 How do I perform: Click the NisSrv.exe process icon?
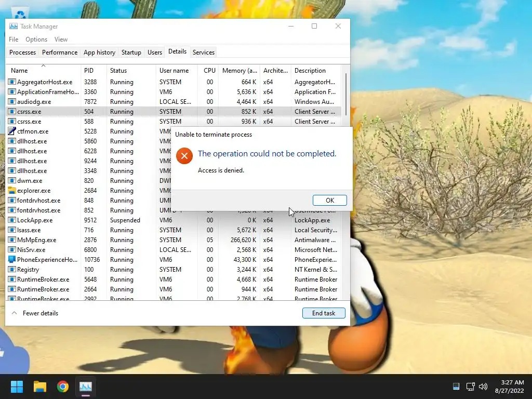tap(12, 249)
